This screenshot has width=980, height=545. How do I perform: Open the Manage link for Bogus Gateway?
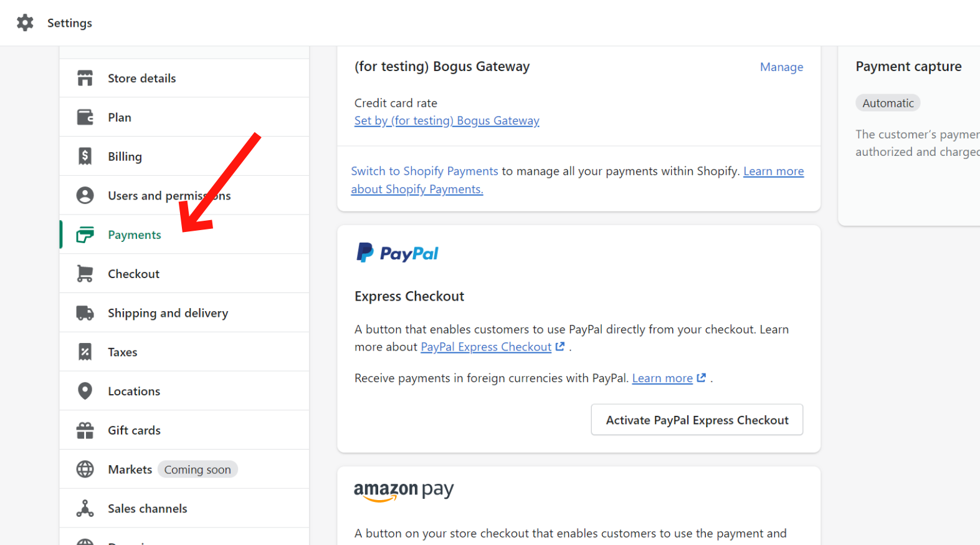pyautogui.click(x=781, y=67)
